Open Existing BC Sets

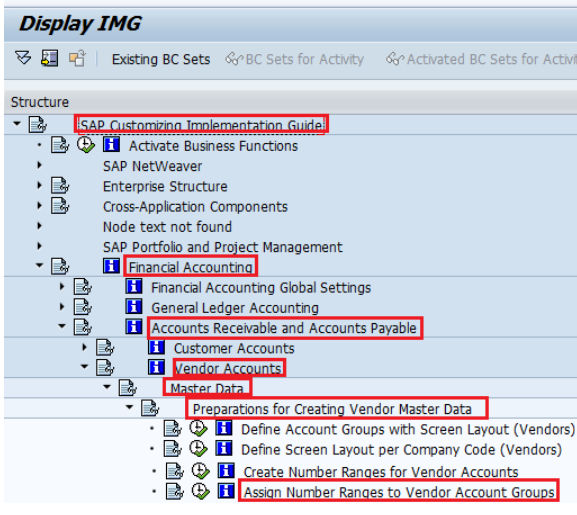(x=161, y=59)
